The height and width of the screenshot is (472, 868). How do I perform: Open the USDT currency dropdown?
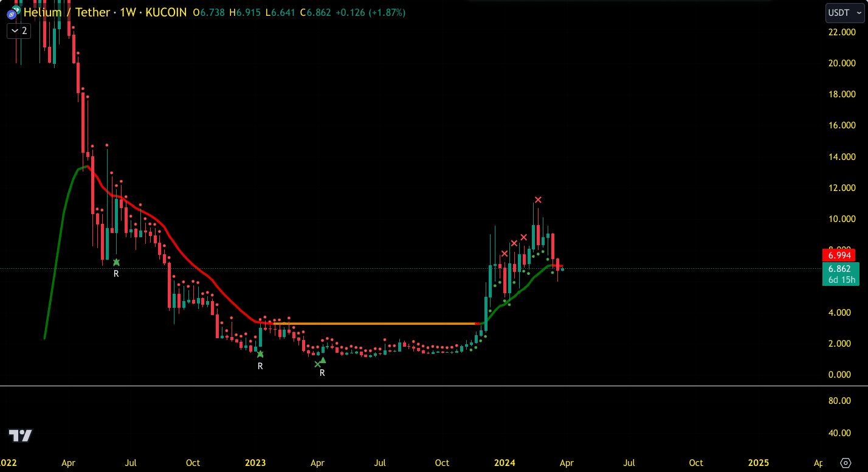[845, 12]
